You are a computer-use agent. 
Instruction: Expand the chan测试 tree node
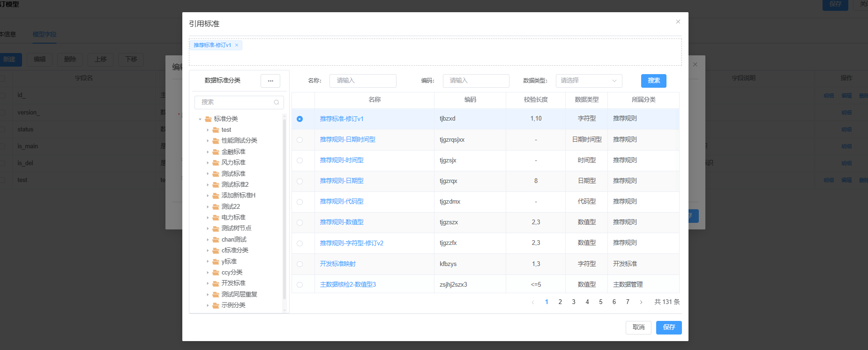(208, 240)
